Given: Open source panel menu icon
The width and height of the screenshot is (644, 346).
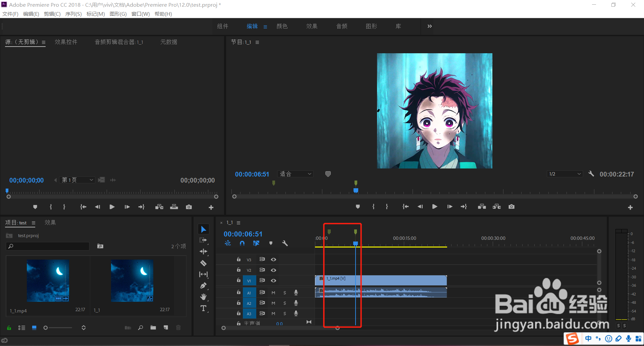Looking at the screenshot, I should [x=44, y=43].
